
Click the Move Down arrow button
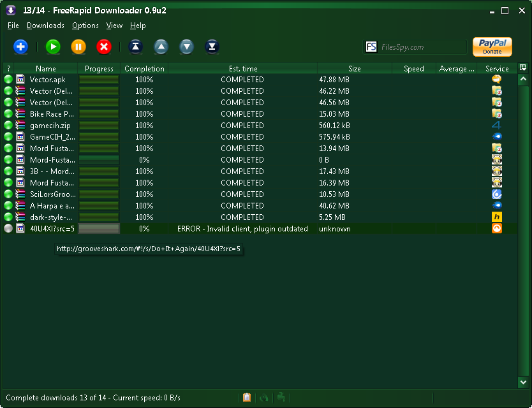click(186, 47)
